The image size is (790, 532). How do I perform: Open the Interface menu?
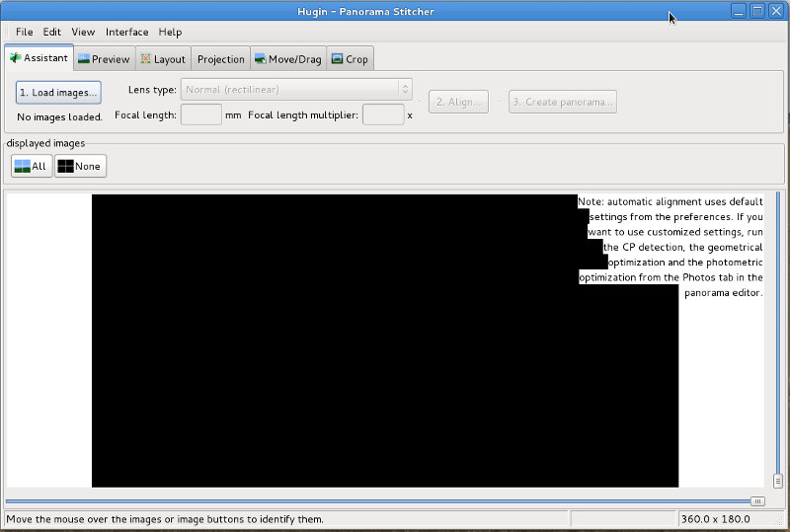point(127,32)
